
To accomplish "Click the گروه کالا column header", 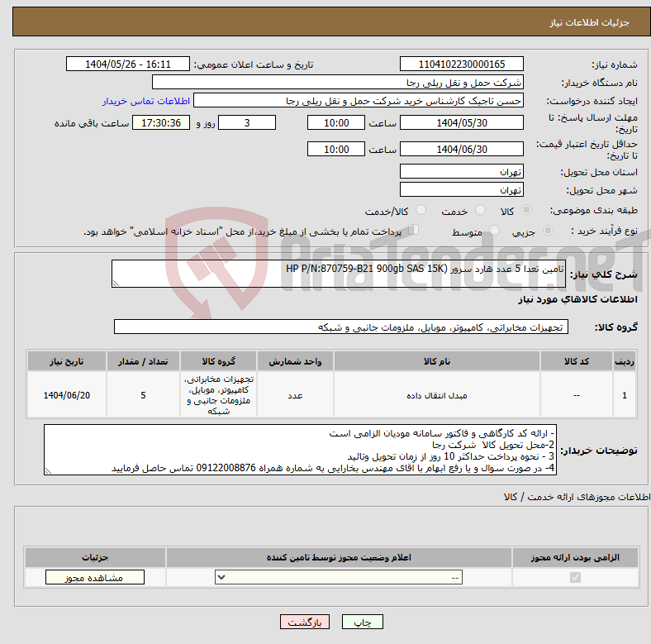I will (218, 361).
